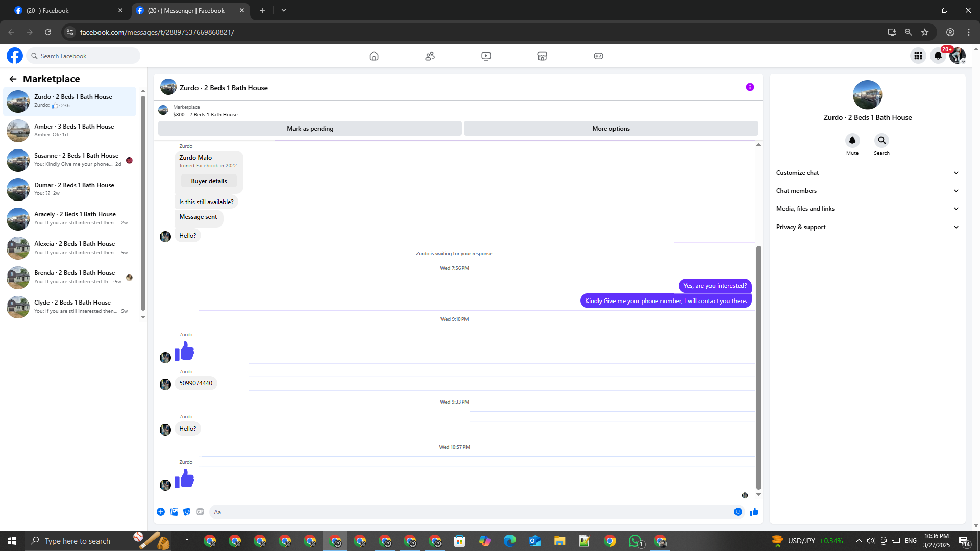Attach a photo using the image icon

pos(174,512)
